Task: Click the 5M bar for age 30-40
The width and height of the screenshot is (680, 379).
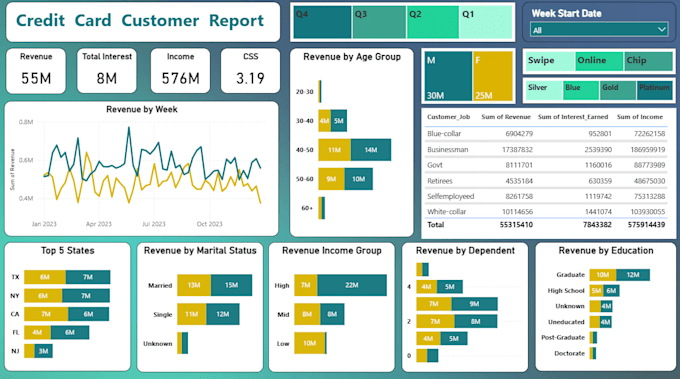Action: pyautogui.click(x=339, y=121)
